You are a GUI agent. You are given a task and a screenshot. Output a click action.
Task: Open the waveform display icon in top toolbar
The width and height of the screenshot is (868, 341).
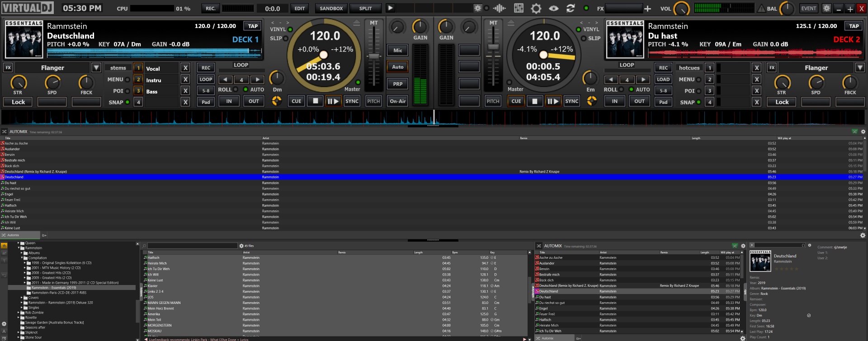pyautogui.click(x=499, y=8)
